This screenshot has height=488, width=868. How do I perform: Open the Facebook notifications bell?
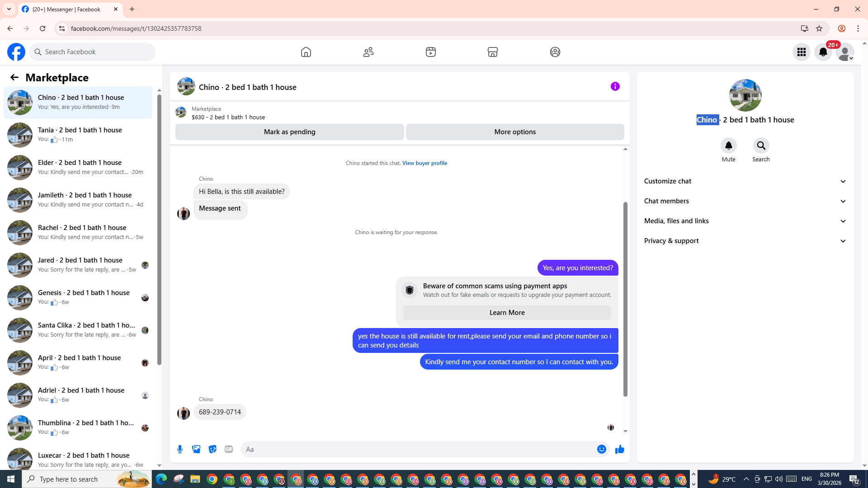(823, 52)
